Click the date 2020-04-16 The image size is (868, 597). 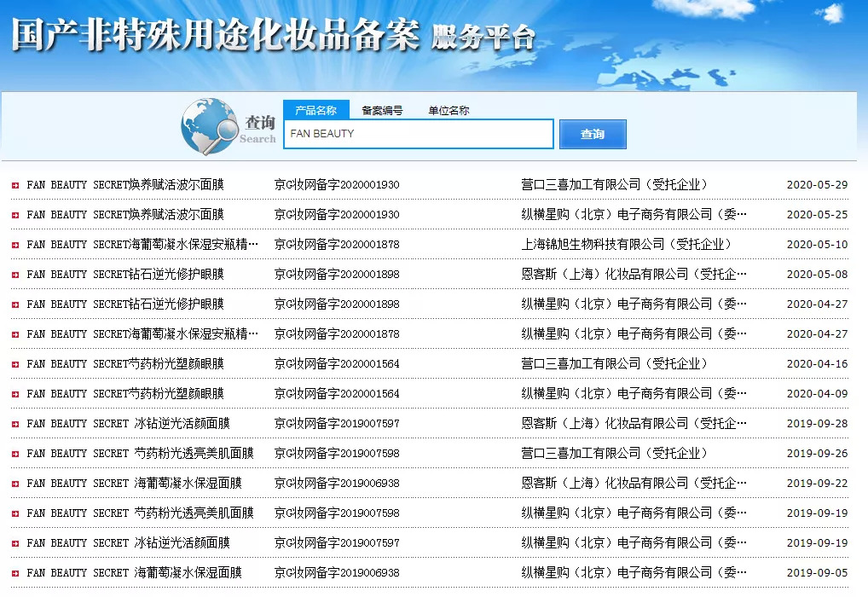817,364
